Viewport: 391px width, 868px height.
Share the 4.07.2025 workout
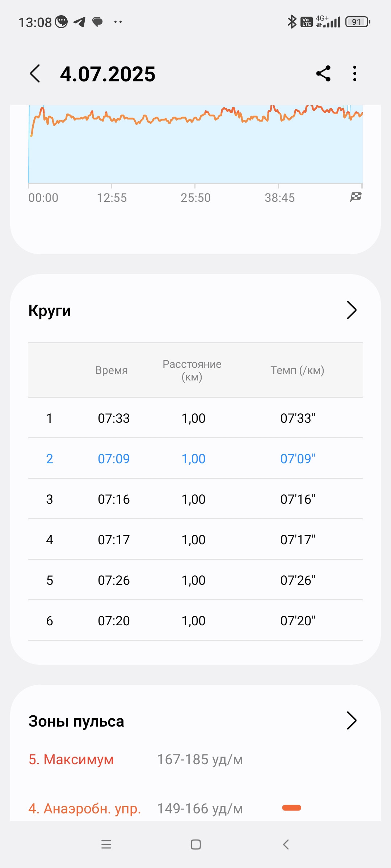coord(323,73)
